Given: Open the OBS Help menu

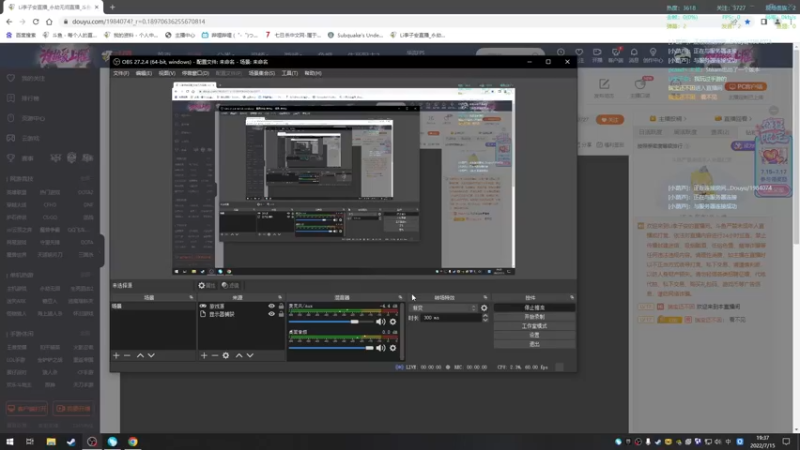Looking at the screenshot, I should pos(313,73).
